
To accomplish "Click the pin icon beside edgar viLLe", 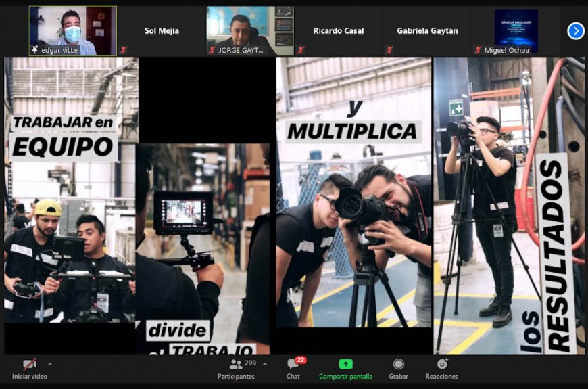I will tap(34, 50).
